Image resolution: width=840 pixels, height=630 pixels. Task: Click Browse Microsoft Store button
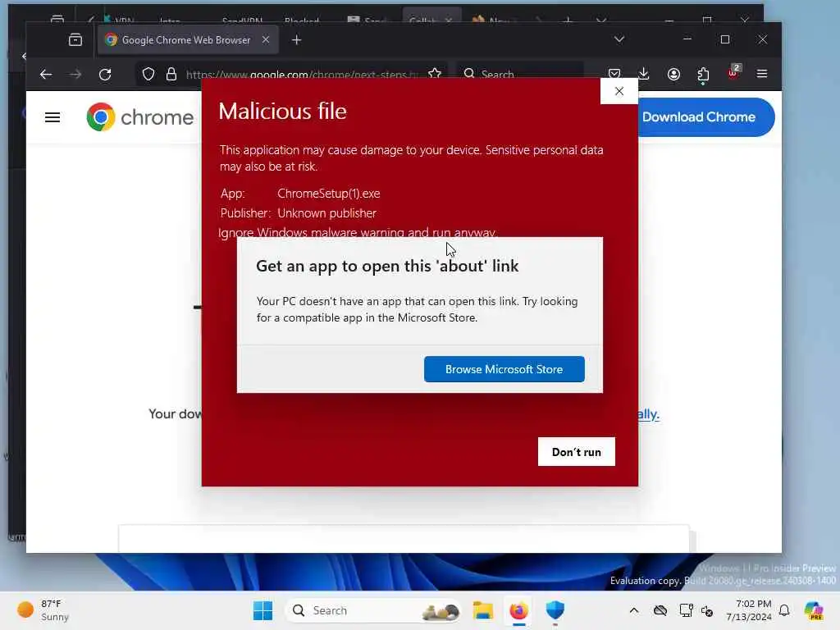click(504, 369)
